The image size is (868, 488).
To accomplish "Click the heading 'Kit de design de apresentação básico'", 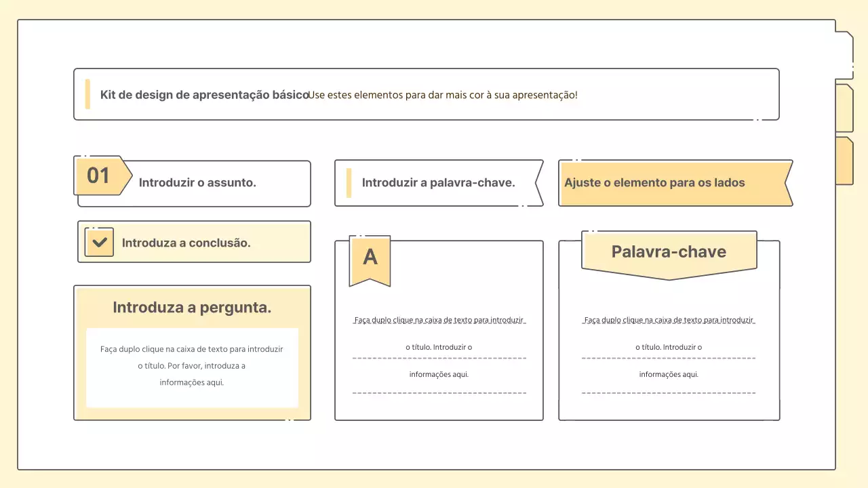I will pyautogui.click(x=204, y=95).
